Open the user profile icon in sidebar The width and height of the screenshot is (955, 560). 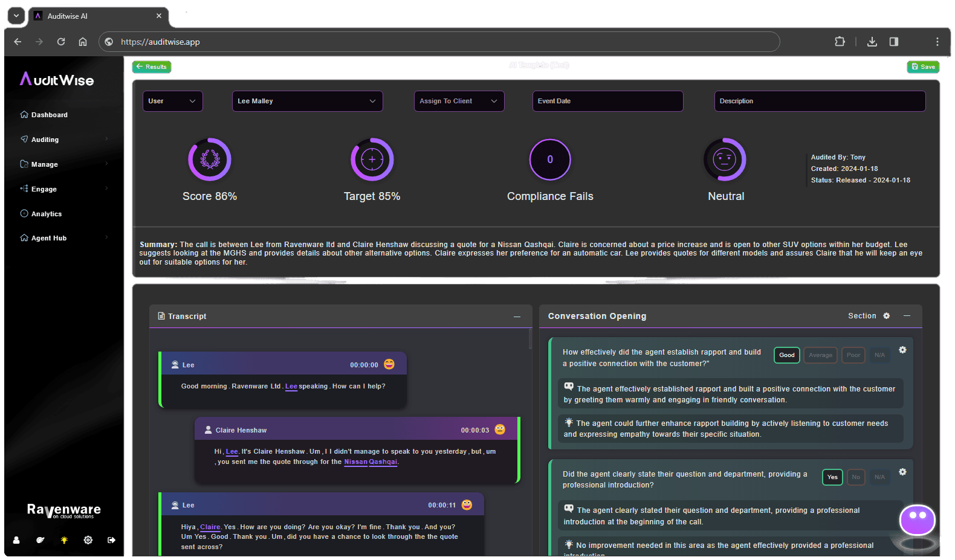(16, 540)
